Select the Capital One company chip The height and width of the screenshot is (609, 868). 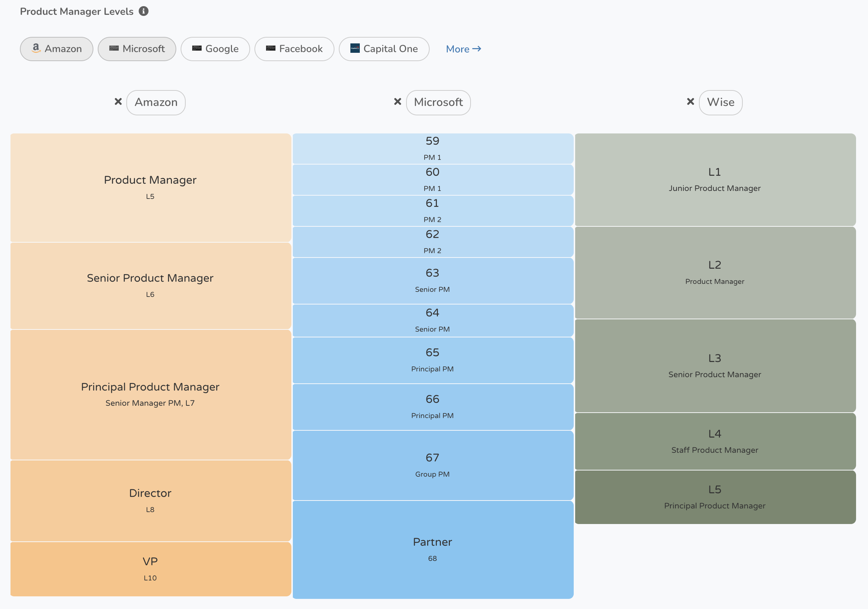pos(384,49)
